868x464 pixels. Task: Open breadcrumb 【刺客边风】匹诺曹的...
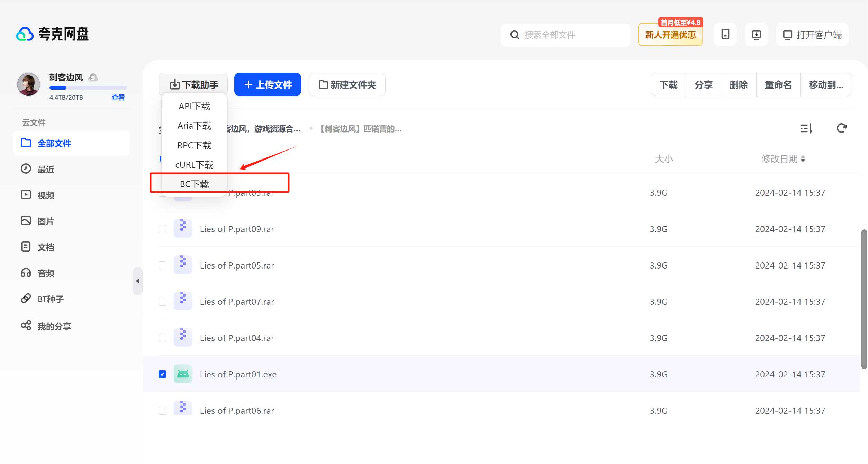tap(360, 129)
